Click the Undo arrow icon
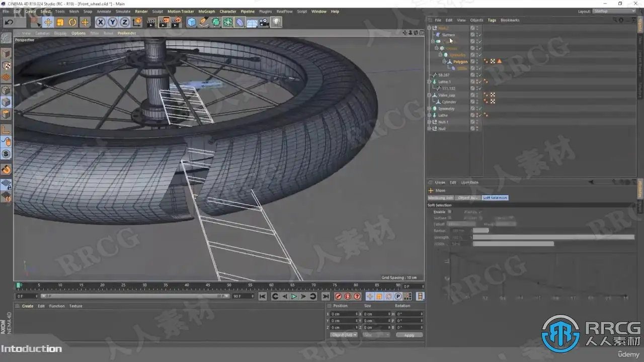 [9, 22]
